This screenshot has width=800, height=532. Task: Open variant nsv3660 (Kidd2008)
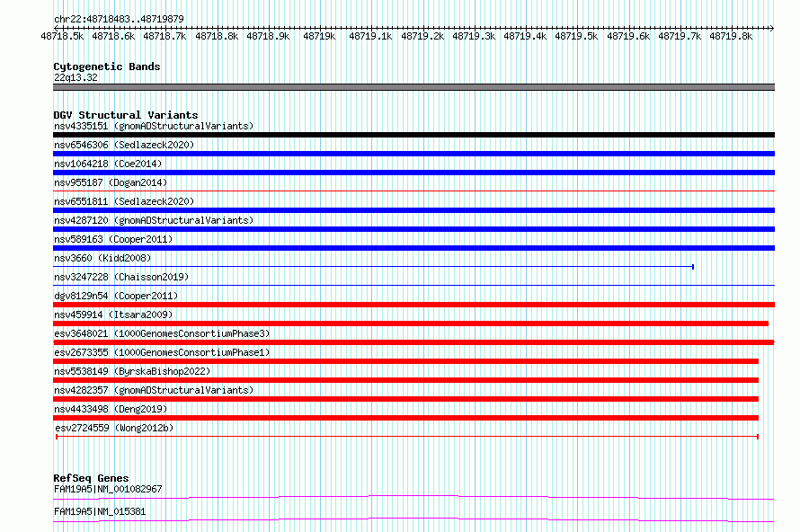coord(102,258)
